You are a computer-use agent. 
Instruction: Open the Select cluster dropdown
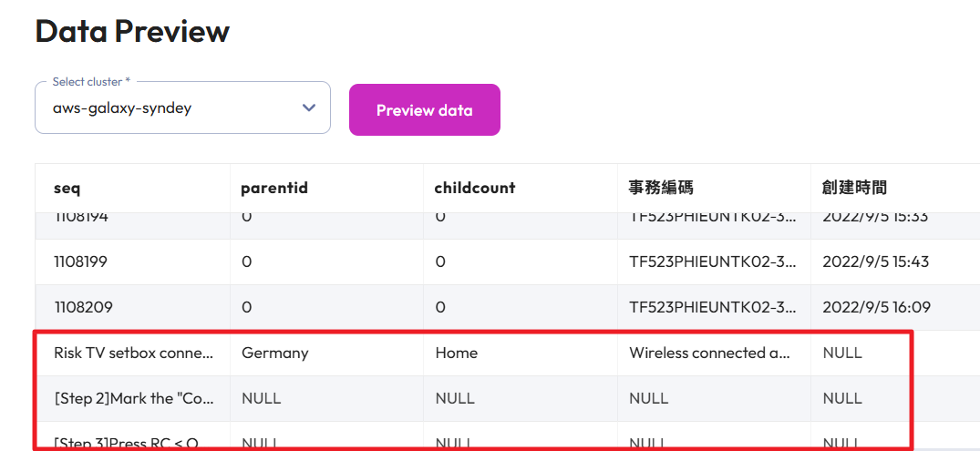[x=182, y=108]
